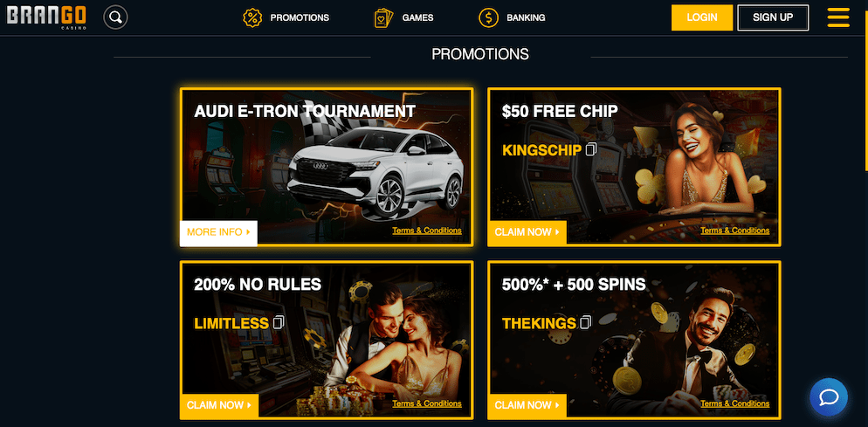
Task: Click the Login button
Action: 702,17
